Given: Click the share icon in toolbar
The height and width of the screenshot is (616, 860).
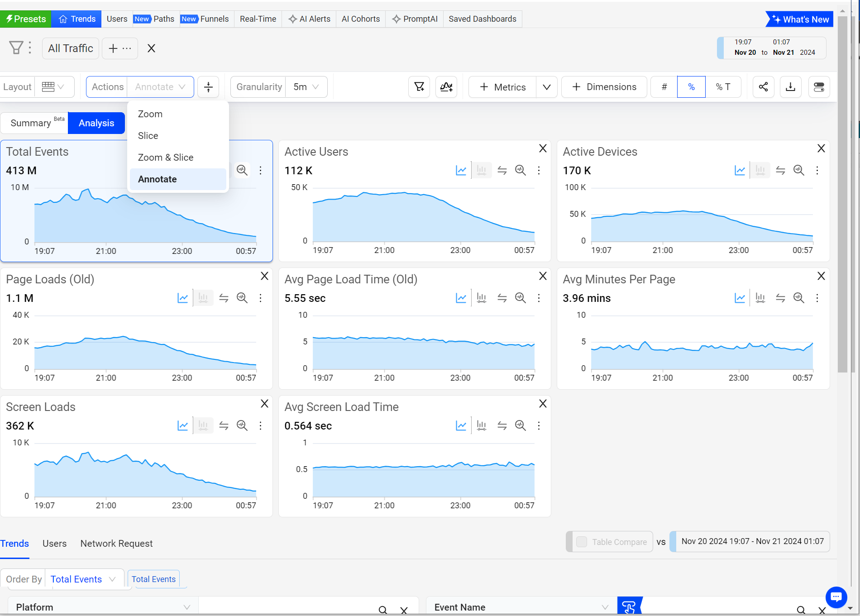Looking at the screenshot, I should pos(763,87).
